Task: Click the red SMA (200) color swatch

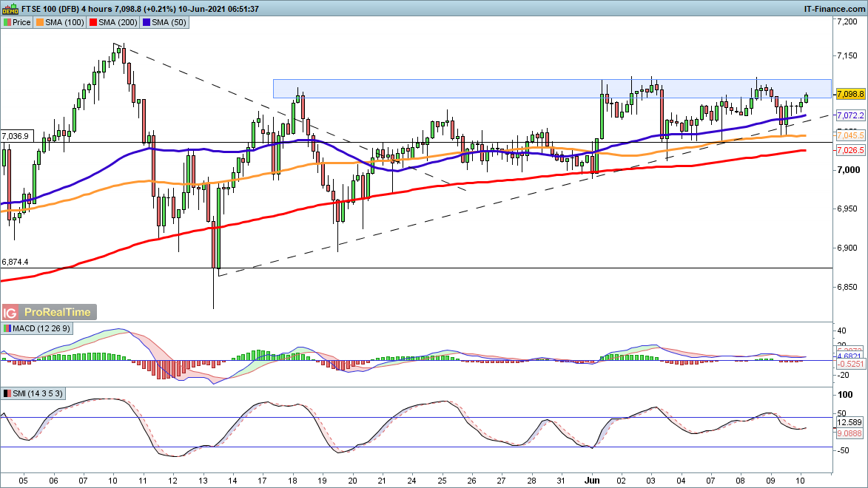Action: pos(94,22)
